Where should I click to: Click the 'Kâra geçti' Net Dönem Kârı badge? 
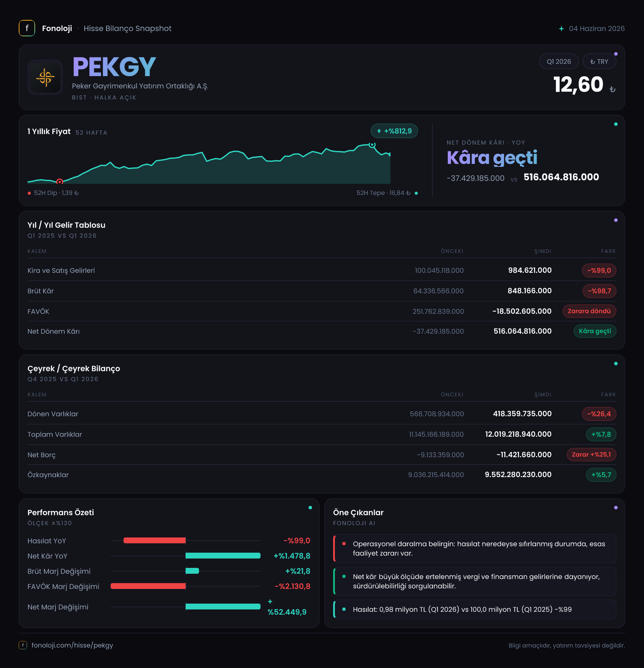tap(595, 331)
